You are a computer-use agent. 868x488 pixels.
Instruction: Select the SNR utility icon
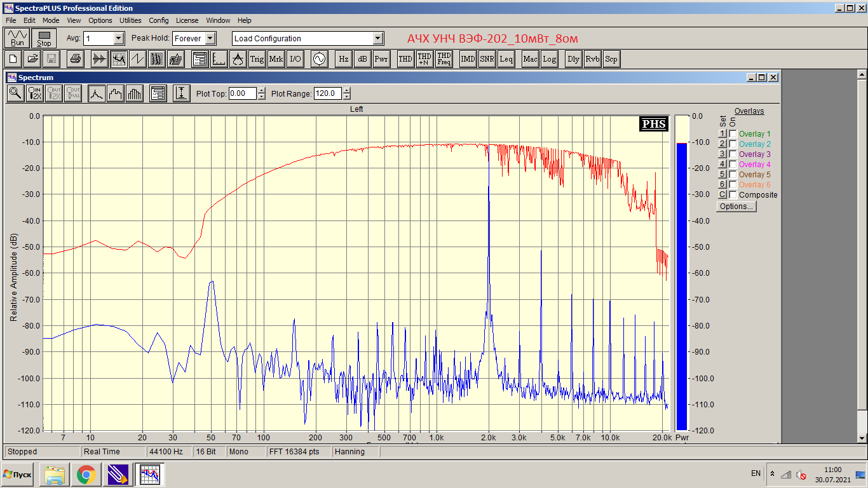(x=487, y=59)
